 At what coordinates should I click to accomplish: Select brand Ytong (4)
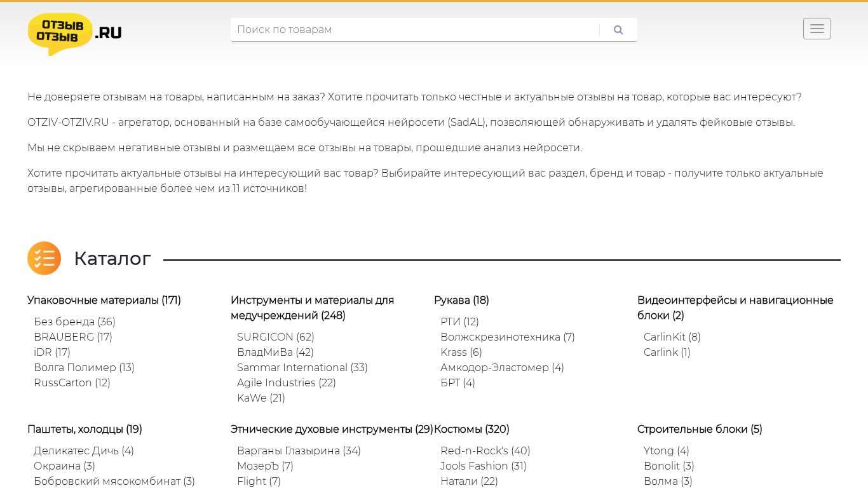(x=667, y=451)
